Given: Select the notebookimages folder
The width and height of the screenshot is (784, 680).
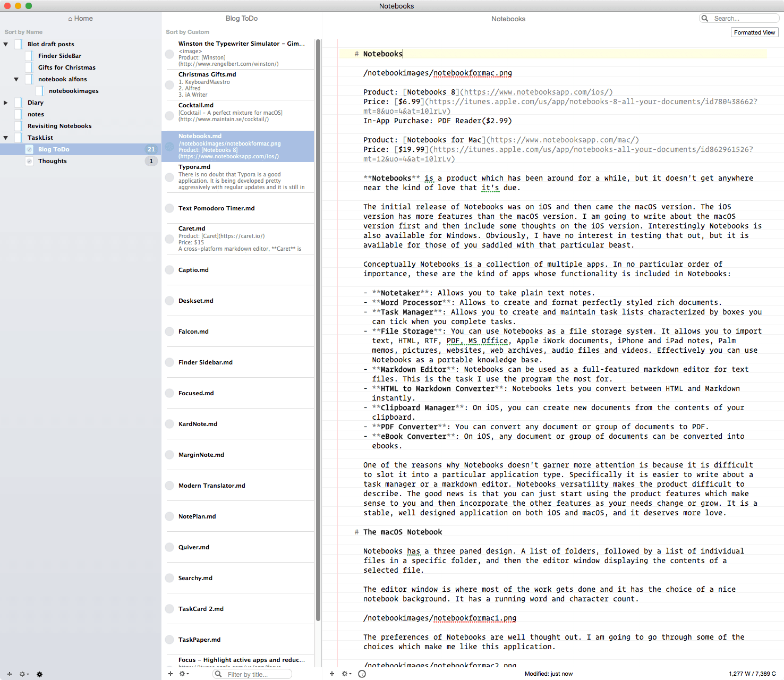Looking at the screenshot, I should (x=80, y=91).
